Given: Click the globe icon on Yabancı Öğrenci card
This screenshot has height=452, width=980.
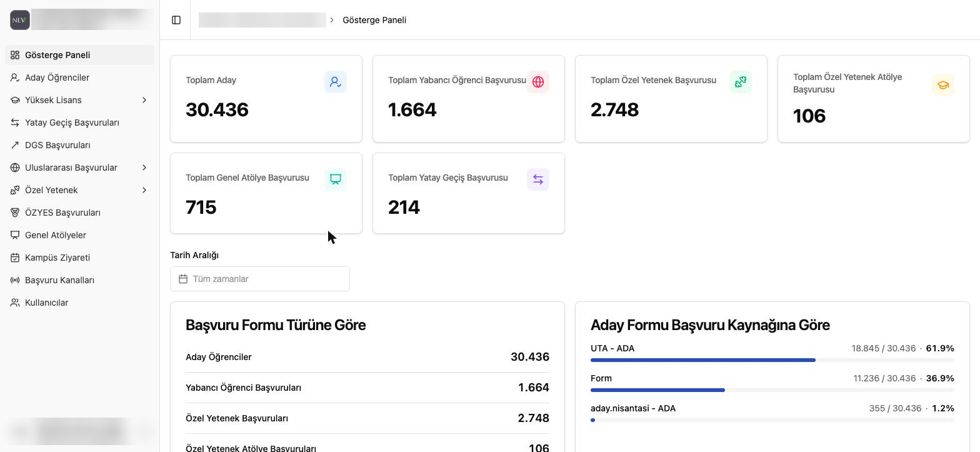Looking at the screenshot, I should [x=538, y=82].
